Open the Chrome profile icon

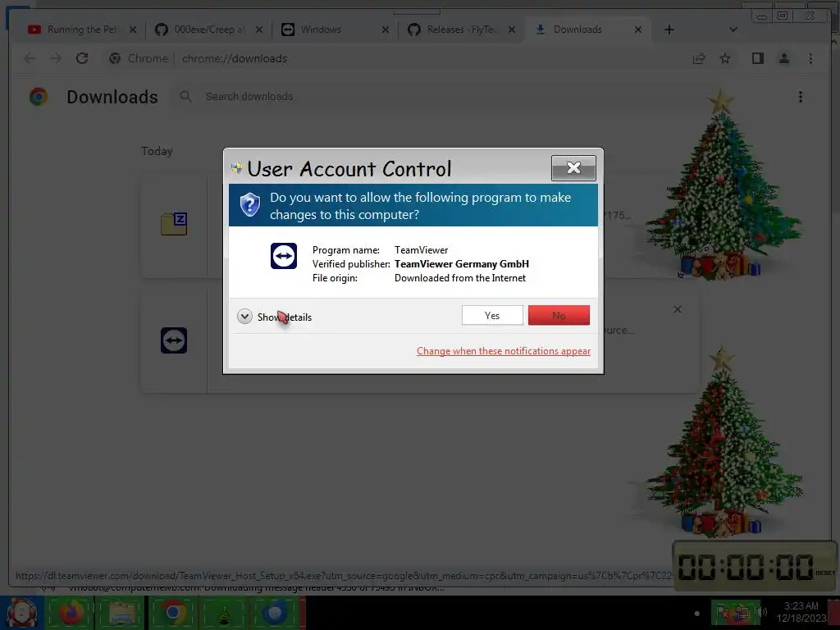point(783,58)
